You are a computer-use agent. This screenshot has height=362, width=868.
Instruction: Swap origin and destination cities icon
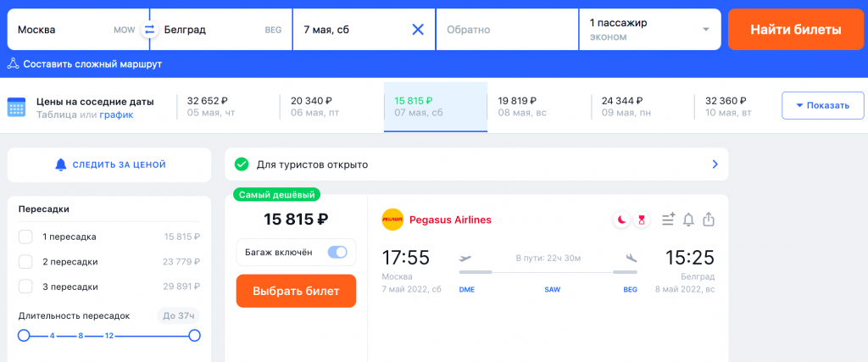[149, 30]
